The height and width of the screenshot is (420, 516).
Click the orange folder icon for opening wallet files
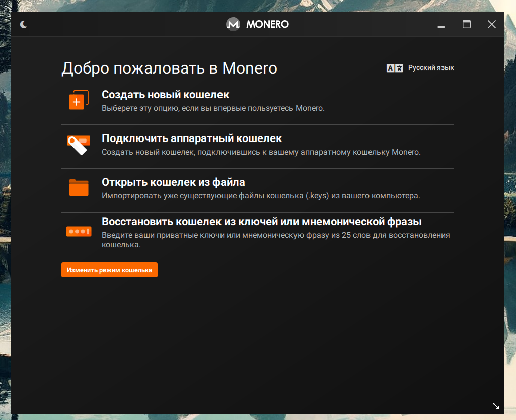pyautogui.click(x=78, y=187)
